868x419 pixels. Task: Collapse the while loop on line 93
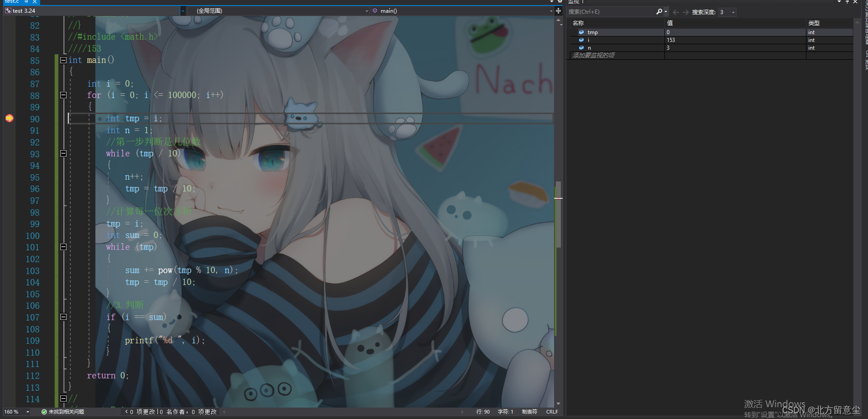63,154
